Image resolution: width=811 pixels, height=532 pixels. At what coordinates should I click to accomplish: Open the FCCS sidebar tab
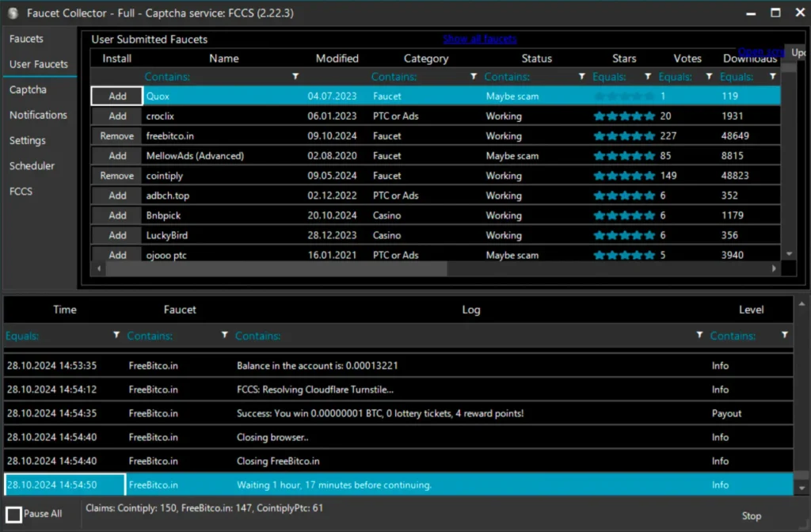click(21, 192)
